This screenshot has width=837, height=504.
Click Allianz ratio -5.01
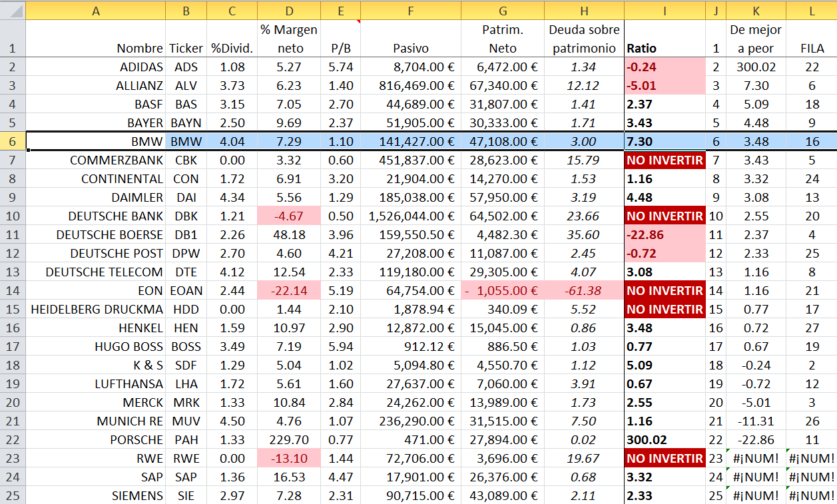[665, 85]
